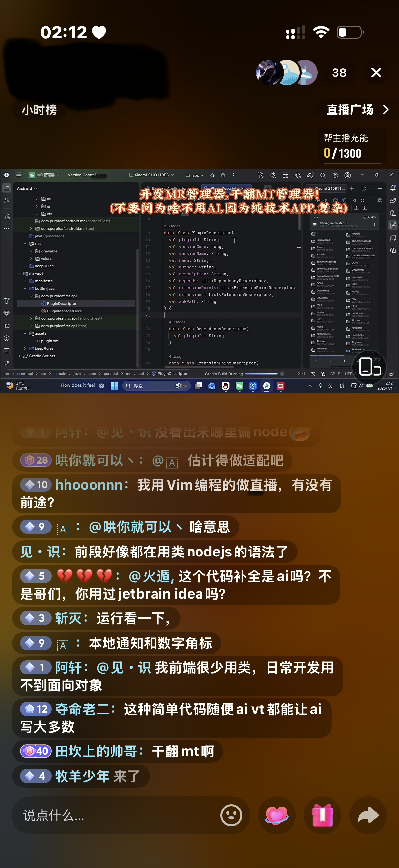Click purpleaf in the breadcrumb bar
This screenshot has height=868, width=399.
[111, 374]
